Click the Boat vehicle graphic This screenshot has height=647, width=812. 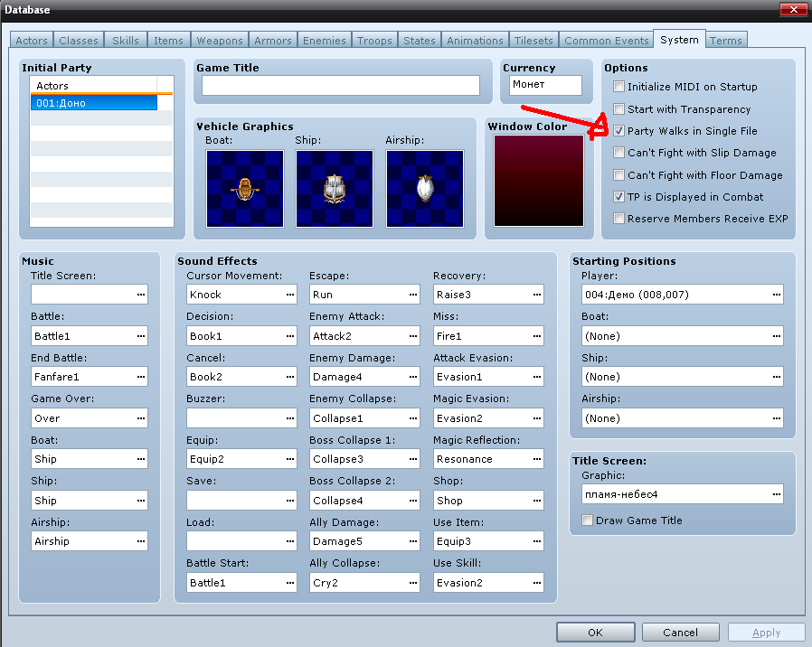click(x=244, y=188)
